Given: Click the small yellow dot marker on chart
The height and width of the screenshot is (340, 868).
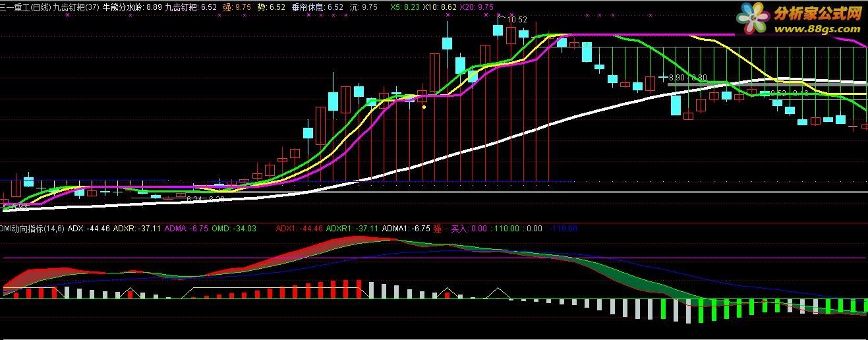Looking at the screenshot, I should [x=424, y=106].
